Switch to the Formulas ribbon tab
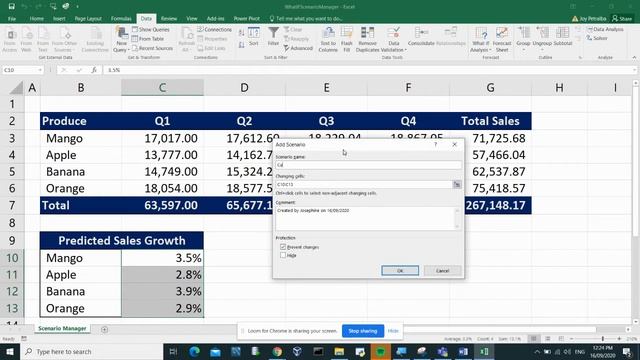 tap(121, 18)
